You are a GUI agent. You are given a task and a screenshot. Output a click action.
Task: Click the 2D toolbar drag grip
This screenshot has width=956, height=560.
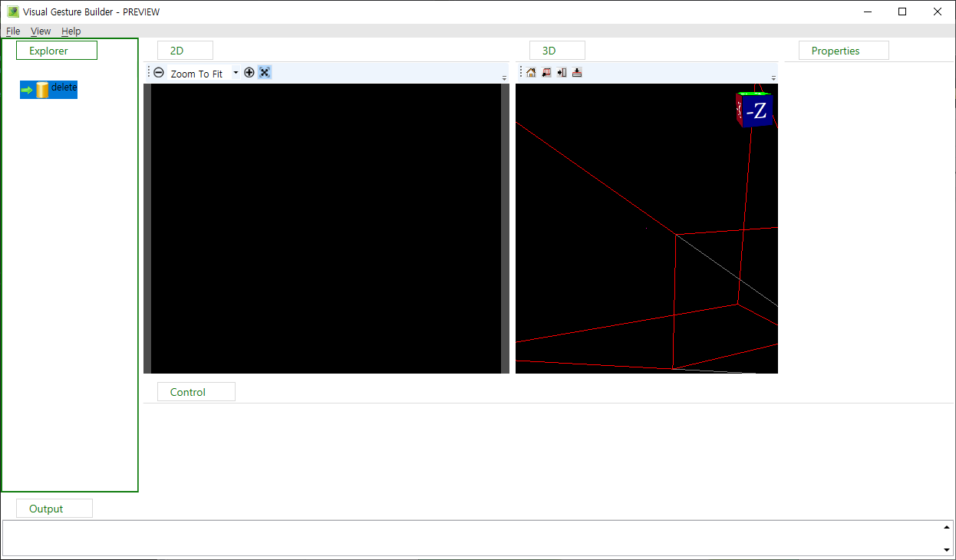coord(149,73)
